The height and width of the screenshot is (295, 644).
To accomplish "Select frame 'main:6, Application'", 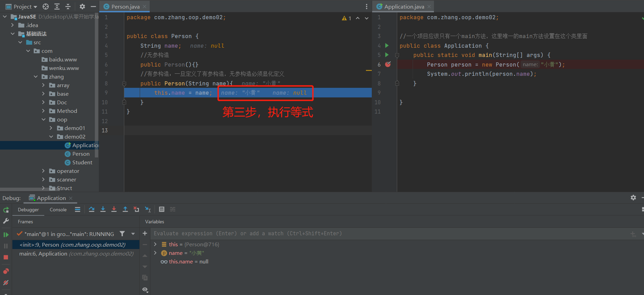I will click(76, 254).
